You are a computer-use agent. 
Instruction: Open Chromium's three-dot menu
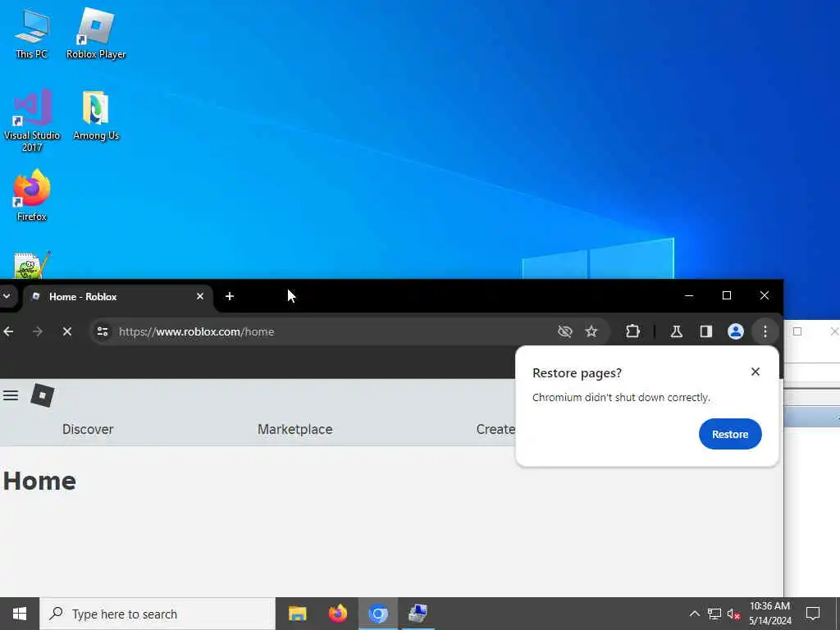point(765,331)
